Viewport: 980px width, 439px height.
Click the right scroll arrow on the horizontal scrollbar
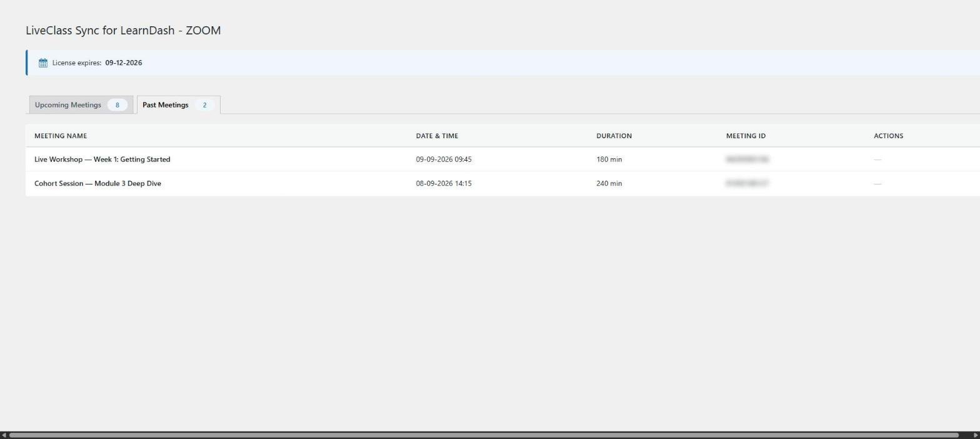pos(976,435)
